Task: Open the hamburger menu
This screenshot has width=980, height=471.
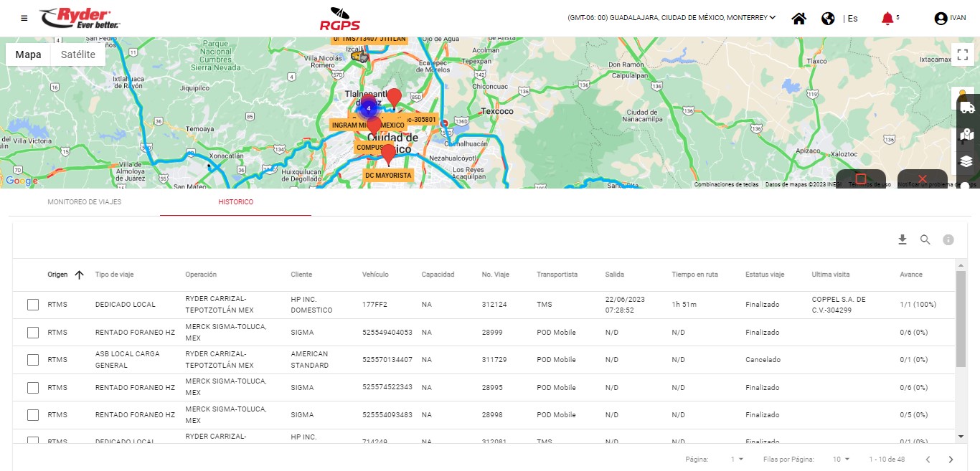Action: (x=24, y=18)
